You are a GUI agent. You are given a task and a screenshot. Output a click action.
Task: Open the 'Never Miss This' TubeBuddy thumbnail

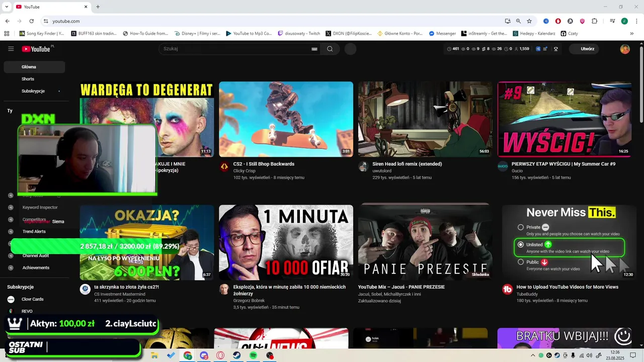pyautogui.click(x=569, y=242)
